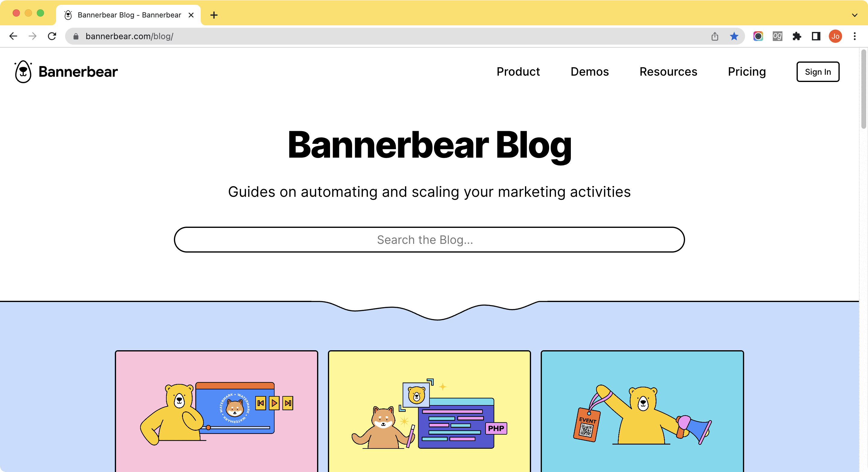Click the blog search input field
Viewport: 868px width, 472px height.
429,239
